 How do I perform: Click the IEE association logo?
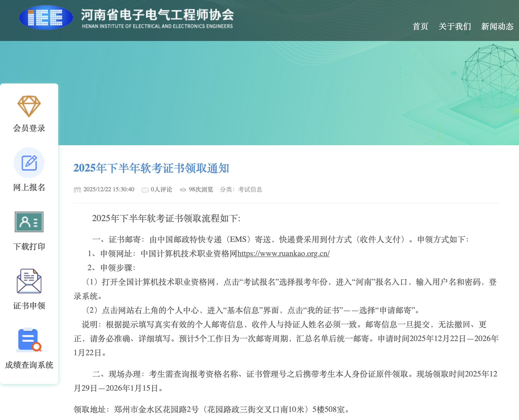(x=46, y=17)
